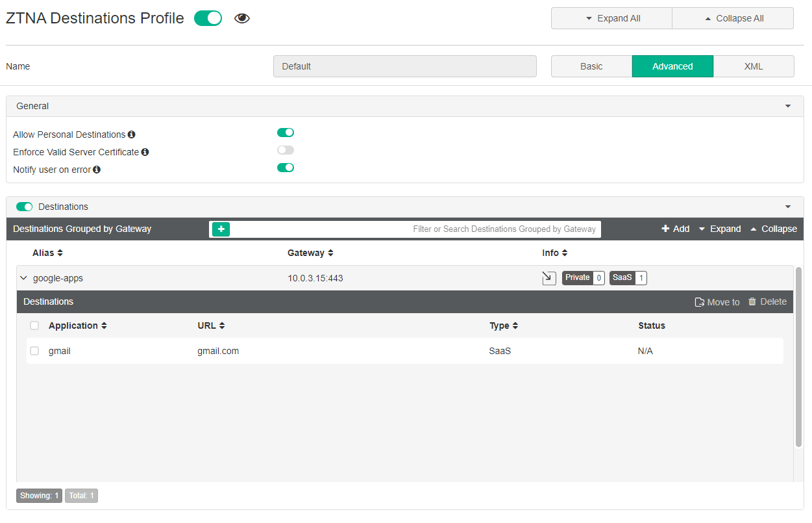Click the Name field containing Default

pyautogui.click(x=404, y=66)
